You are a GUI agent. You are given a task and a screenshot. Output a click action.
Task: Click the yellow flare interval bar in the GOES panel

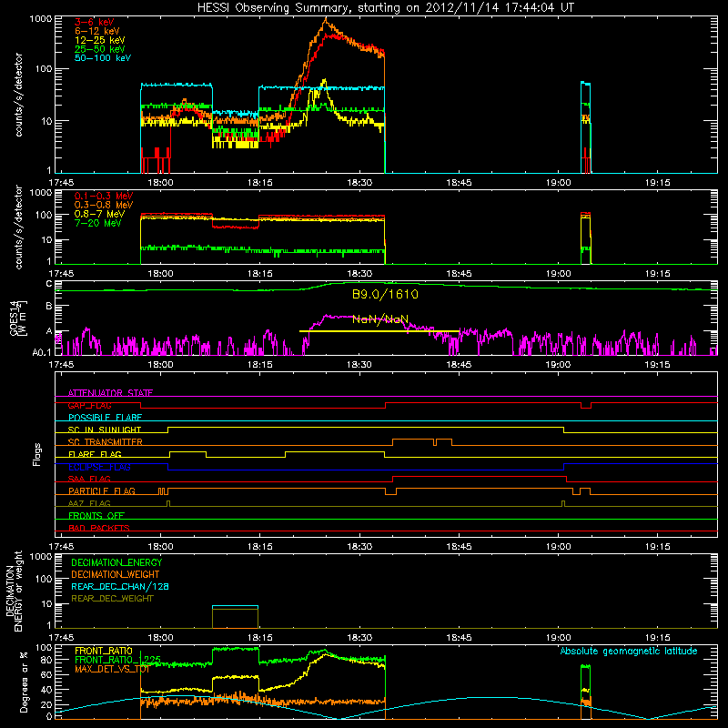379,331
